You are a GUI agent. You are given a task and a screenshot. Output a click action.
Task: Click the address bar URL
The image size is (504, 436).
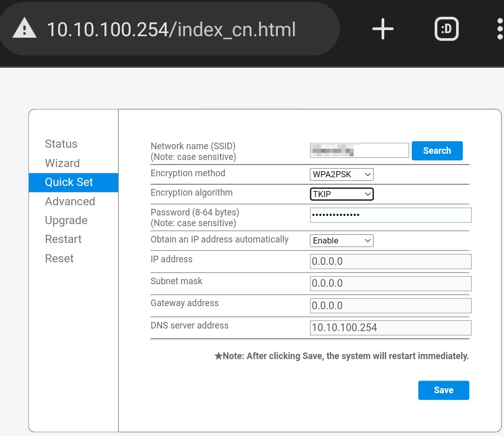(x=171, y=29)
